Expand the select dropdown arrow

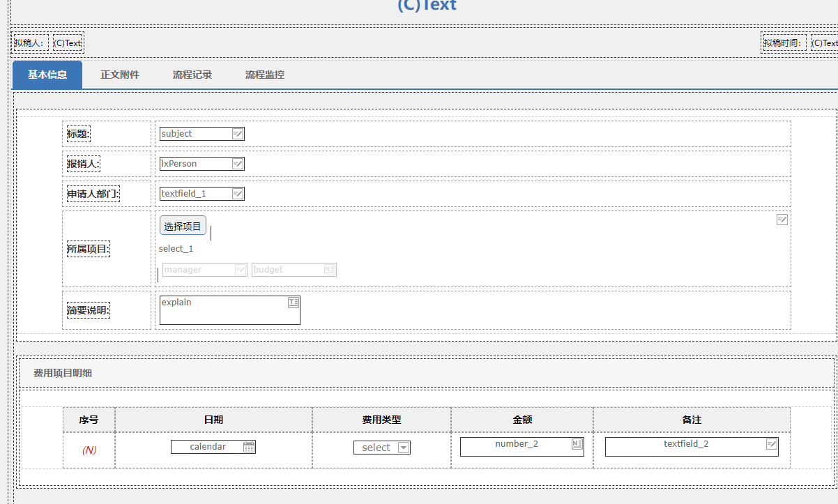[404, 448]
